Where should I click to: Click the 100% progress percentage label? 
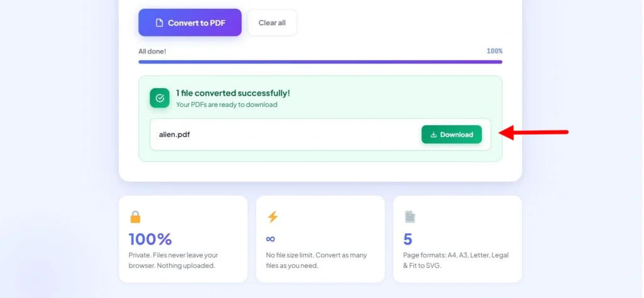pos(494,52)
